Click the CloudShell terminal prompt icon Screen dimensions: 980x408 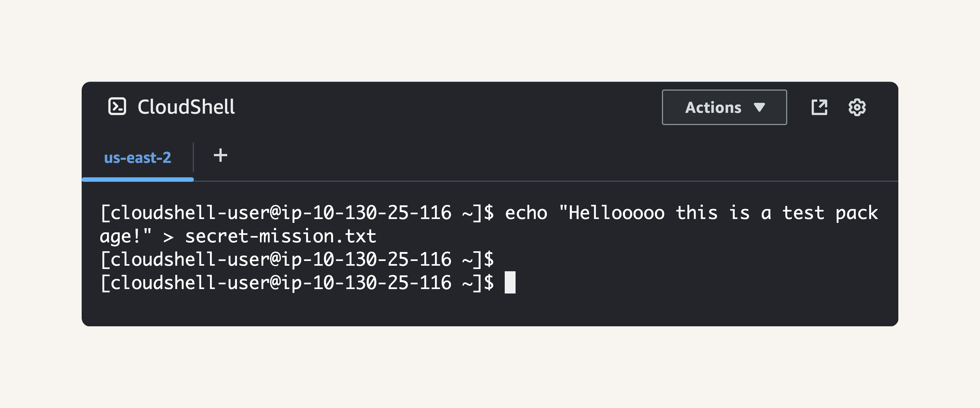[x=117, y=106]
